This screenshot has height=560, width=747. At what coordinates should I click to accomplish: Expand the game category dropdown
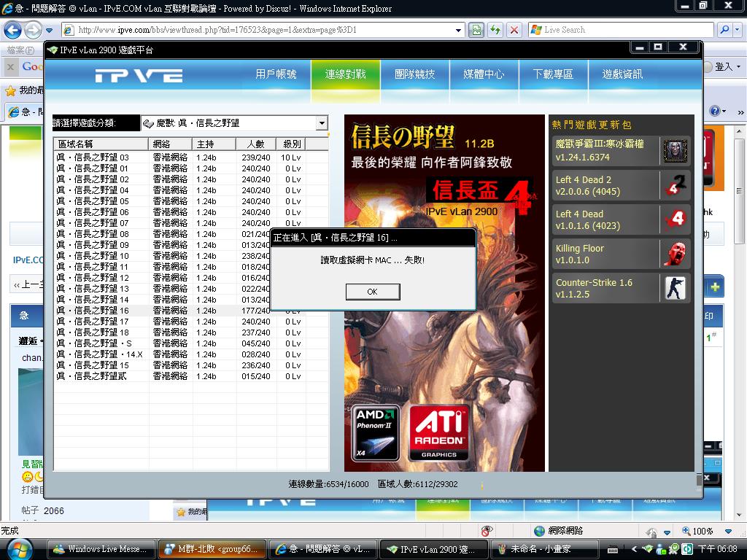[x=321, y=123]
